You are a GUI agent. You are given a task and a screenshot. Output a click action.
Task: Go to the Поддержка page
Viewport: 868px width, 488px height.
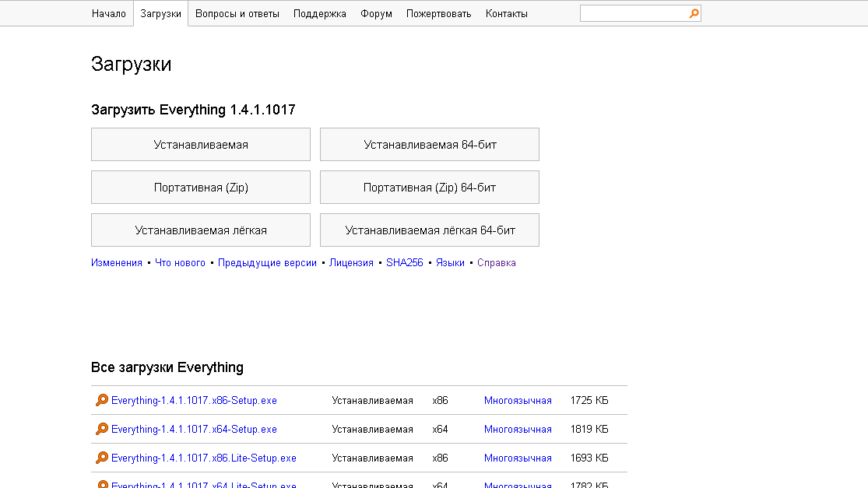(x=319, y=14)
